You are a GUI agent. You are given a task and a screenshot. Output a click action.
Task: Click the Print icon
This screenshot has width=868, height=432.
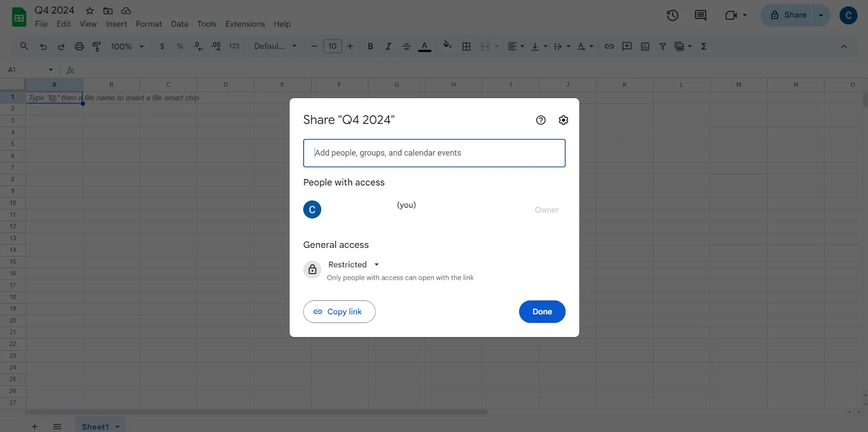click(79, 47)
